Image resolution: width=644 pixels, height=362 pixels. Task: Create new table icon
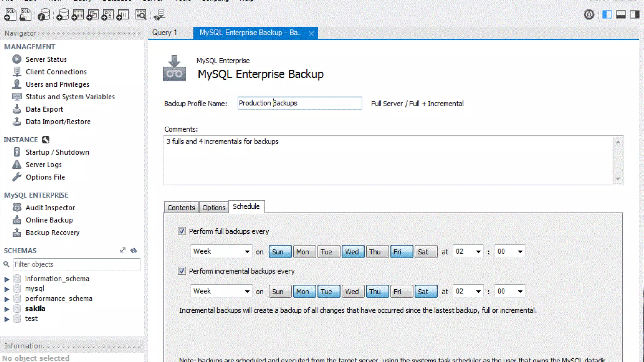point(77,14)
